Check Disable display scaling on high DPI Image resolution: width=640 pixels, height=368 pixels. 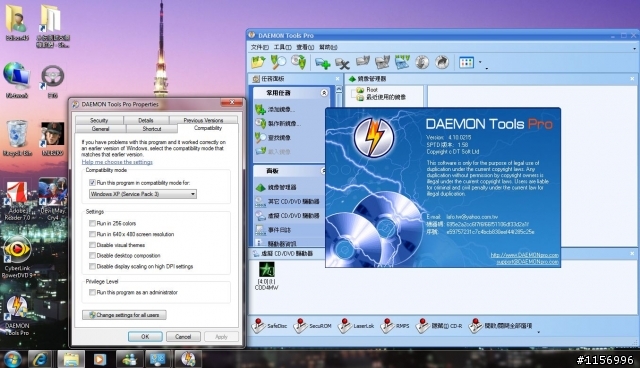click(x=92, y=266)
